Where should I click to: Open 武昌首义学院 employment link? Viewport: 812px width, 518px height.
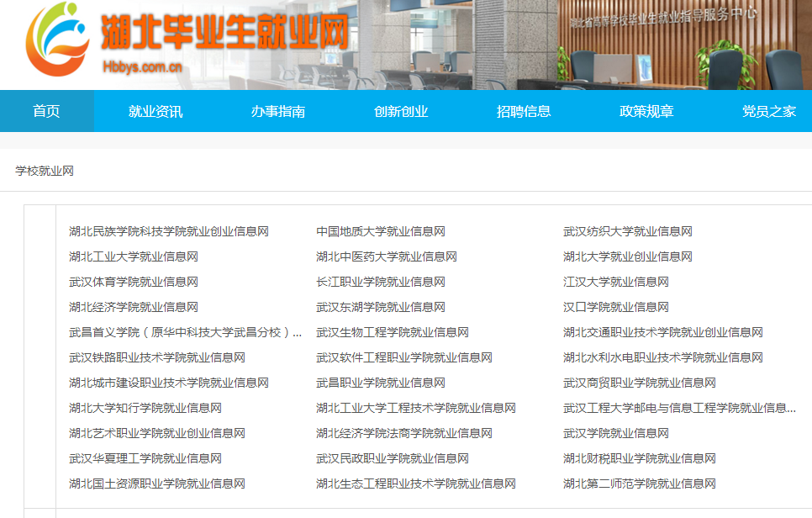tap(185, 332)
